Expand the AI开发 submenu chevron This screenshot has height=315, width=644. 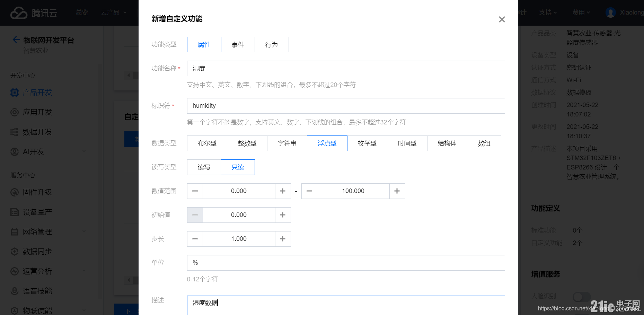click(84, 151)
